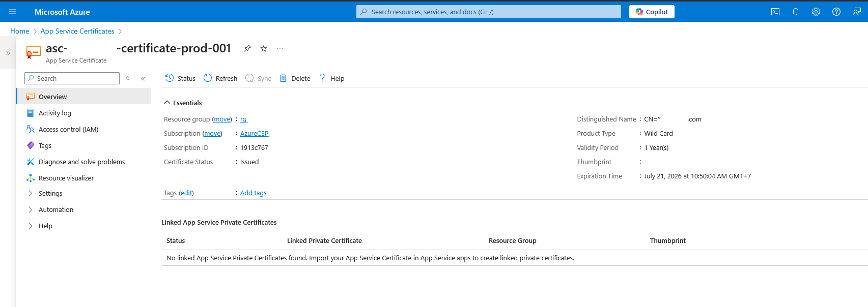Pin this certificate to the dashboard
The image size is (868, 307).
pyautogui.click(x=247, y=48)
